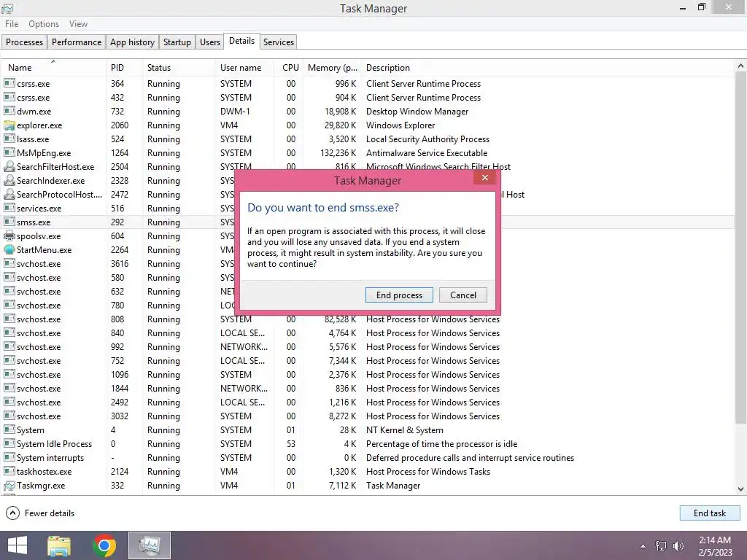
Task: Click the svchost.exe row with PID 3032
Action: click(x=368, y=416)
